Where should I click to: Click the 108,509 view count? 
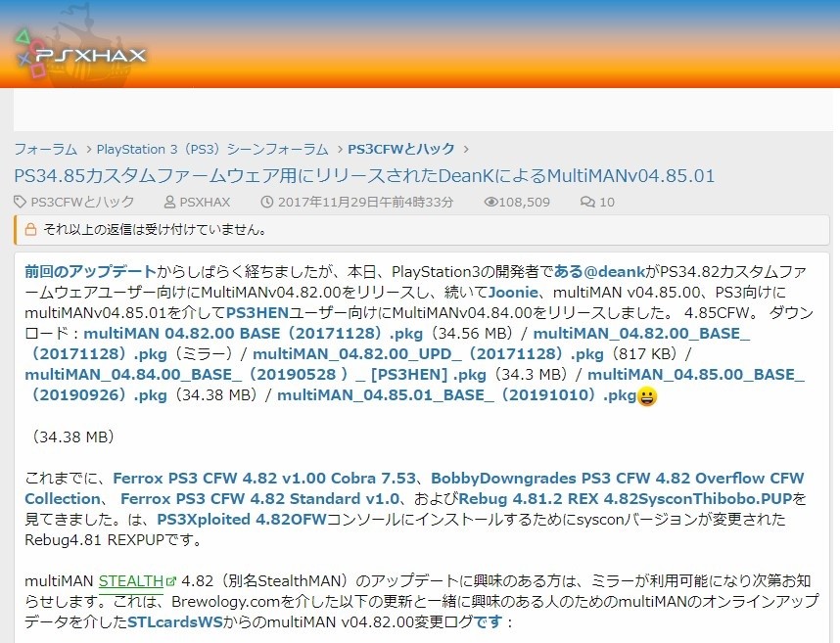(525, 202)
